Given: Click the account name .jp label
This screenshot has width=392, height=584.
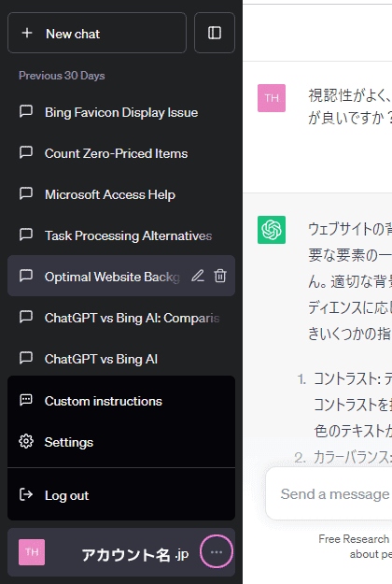Looking at the screenshot, I should pyautogui.click(x=135, y=555).
